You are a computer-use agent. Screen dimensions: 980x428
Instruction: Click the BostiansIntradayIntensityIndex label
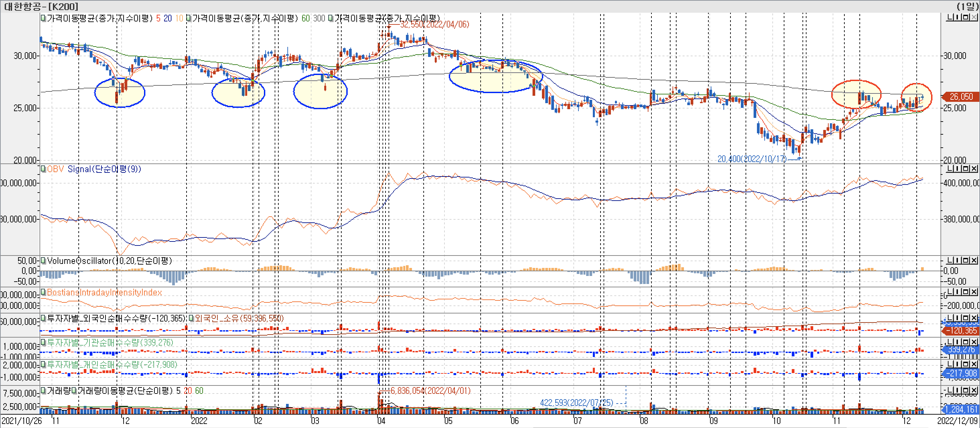[x=104, y=292]
